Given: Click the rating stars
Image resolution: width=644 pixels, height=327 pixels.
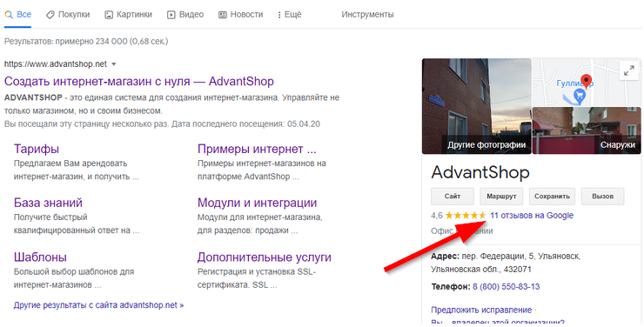Looking at the screenshot, I should click(x=466, y=216).
